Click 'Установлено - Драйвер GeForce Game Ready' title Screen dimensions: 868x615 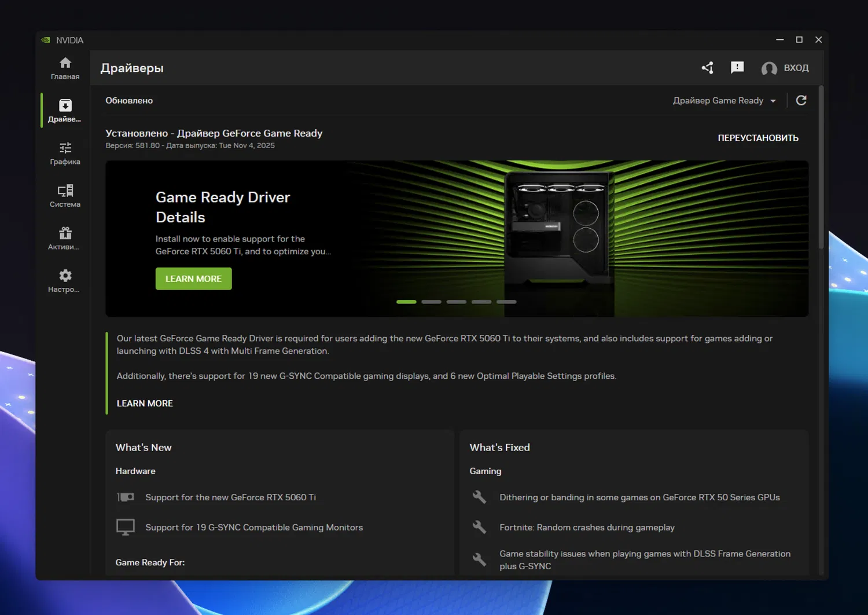tap(214, 133)
